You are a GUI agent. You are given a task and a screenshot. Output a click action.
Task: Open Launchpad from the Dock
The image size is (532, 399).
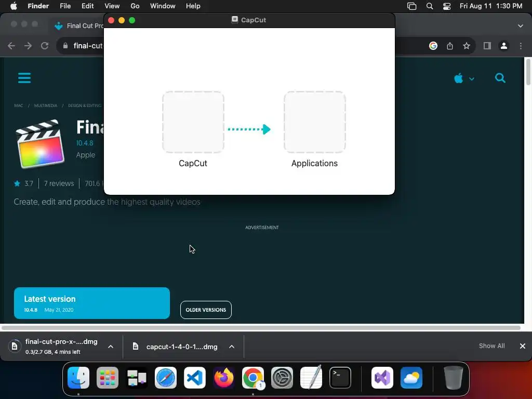pos(108,378)
